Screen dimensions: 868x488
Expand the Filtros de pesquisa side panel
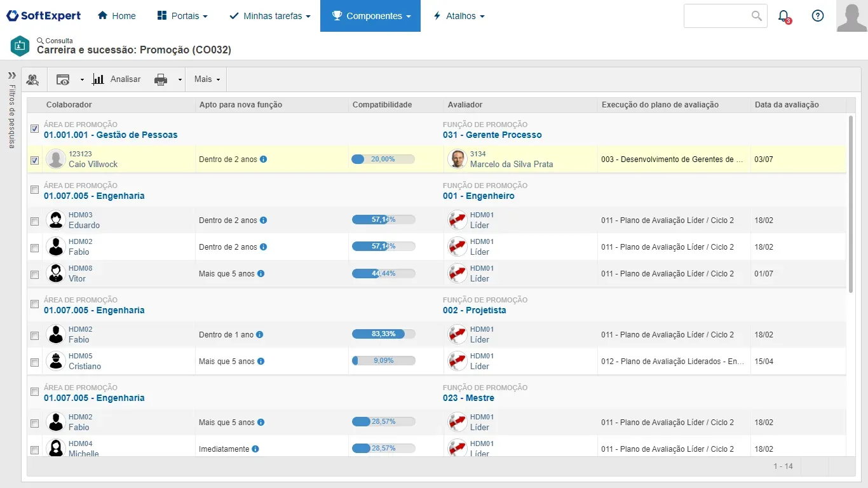coord(11,76)
